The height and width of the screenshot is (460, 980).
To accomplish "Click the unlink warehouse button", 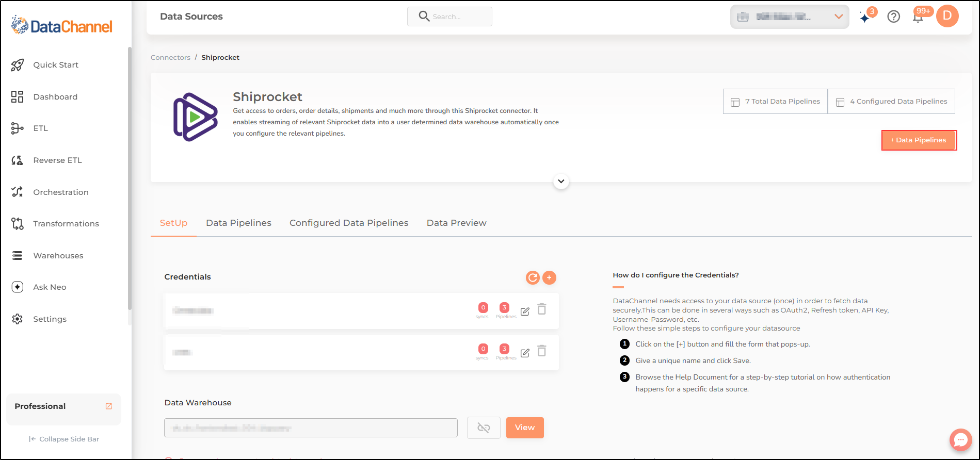I will coord(484,428).
